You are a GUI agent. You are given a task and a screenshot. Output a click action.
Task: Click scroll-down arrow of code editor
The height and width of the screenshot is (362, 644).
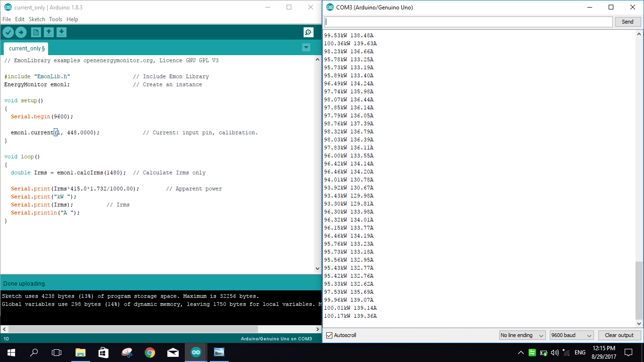click(317, 269)
